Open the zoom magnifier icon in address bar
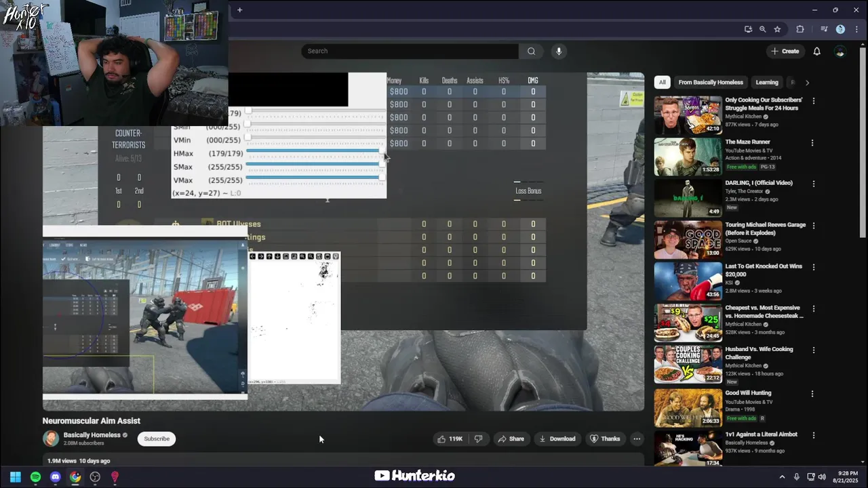The image size is (868, 488). pyautogui.click(x=763, y=29)
